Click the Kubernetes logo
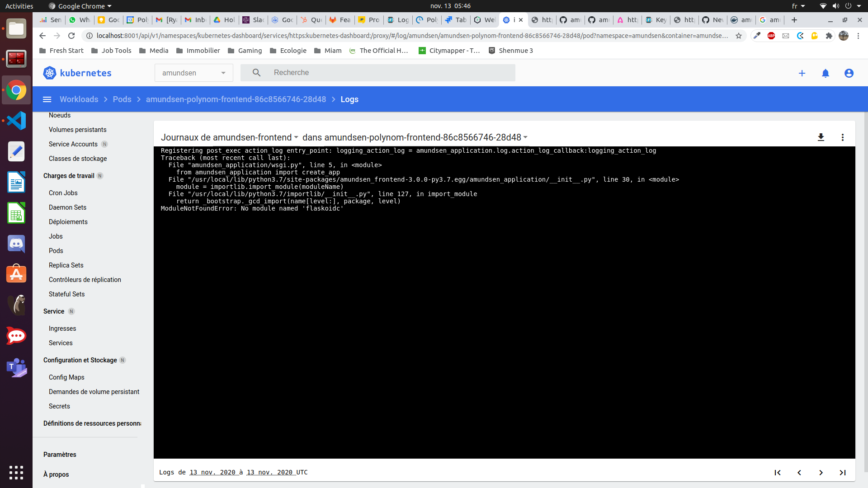This screenshot has height=488, width=868. click(x=49, y=72)
